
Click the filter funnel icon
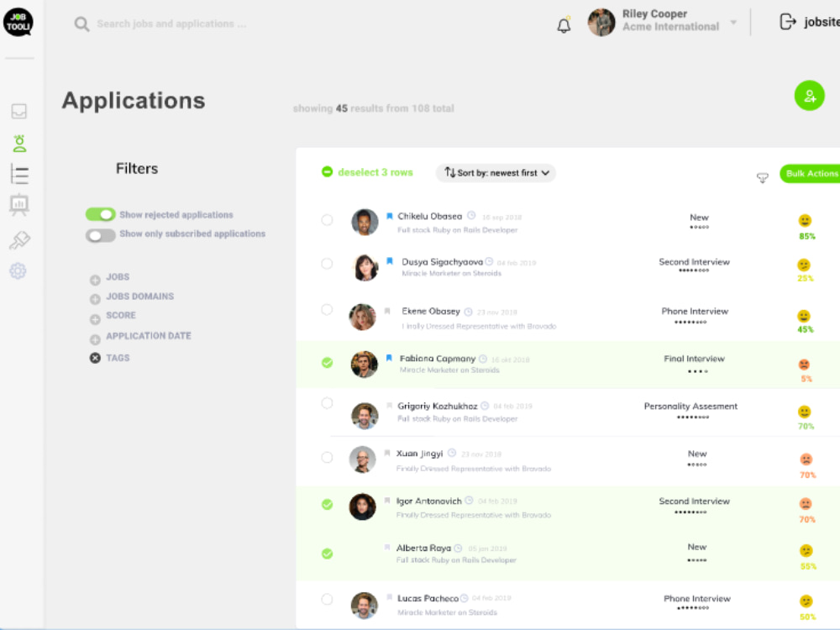(763, 177)
